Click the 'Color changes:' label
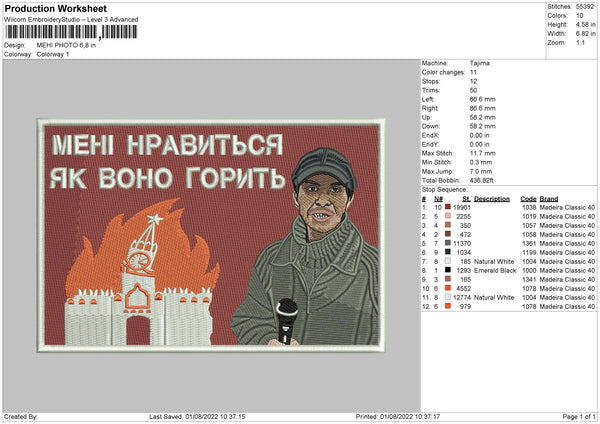Screen dimensions: 600x424 pos(443,72)
